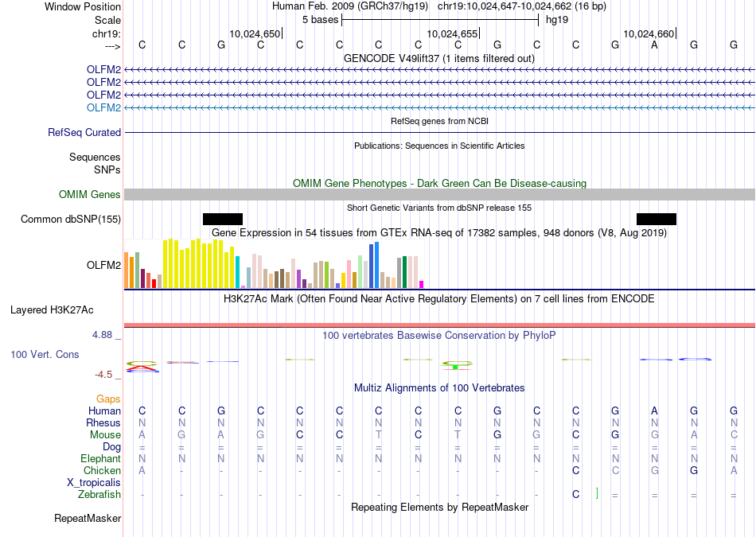756x537 pixels.
Task: Click the gray OMIM Genes bar
Action: (x=440, y=194)
